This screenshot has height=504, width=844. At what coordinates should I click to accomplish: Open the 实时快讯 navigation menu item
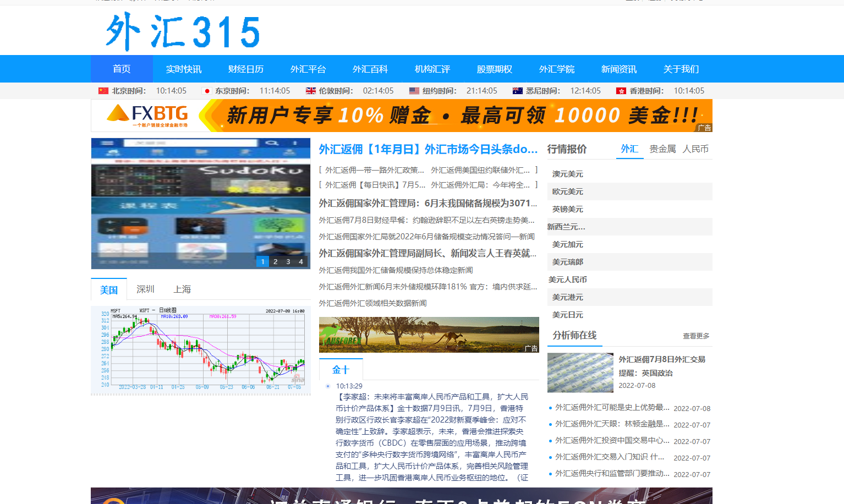pos(184,69)
